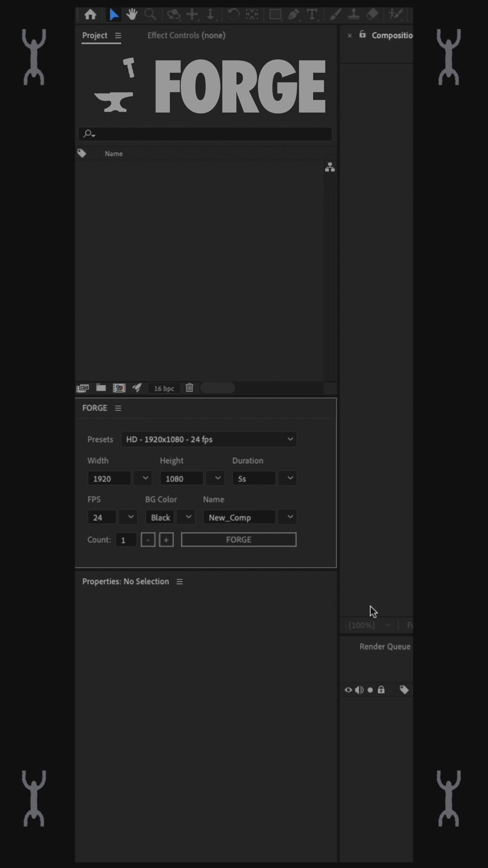Click the new folder icon in Project panel
The width and height of the screenshot is (488, 868).
tap(101, 388)
